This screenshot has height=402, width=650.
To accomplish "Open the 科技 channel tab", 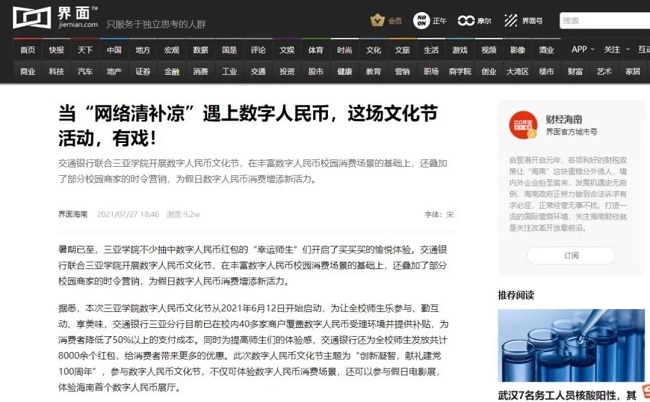I will click(x=56, y=71).
